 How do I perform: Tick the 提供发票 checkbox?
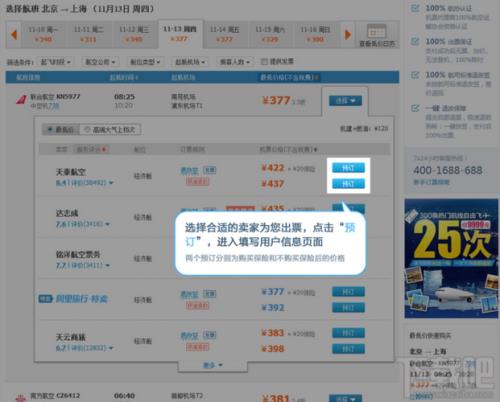264,61
